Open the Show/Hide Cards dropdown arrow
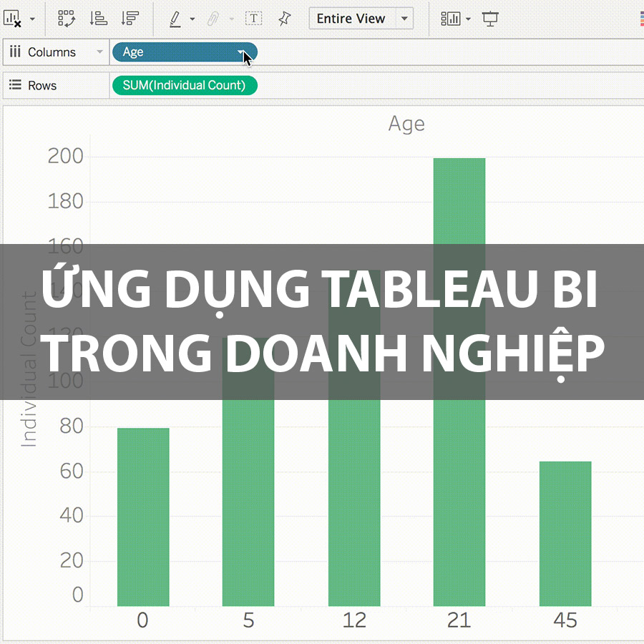The height and width of the screenshot is (644, 644). [468, 19]
